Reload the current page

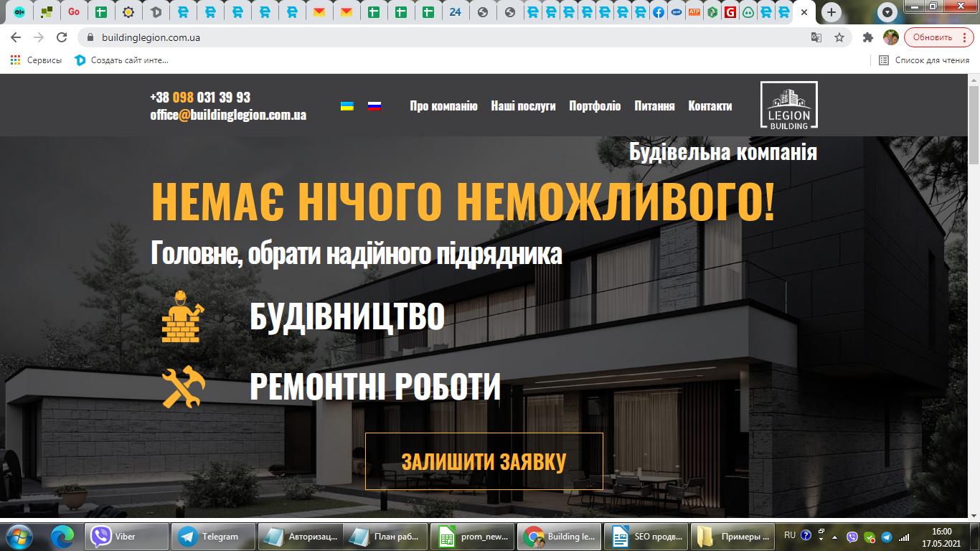click(62, 37)
